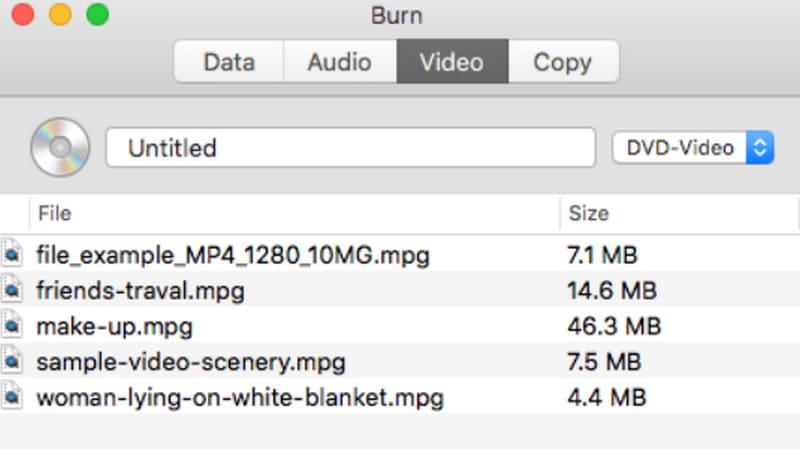Open the Copy tab

[x=562, y=62]
